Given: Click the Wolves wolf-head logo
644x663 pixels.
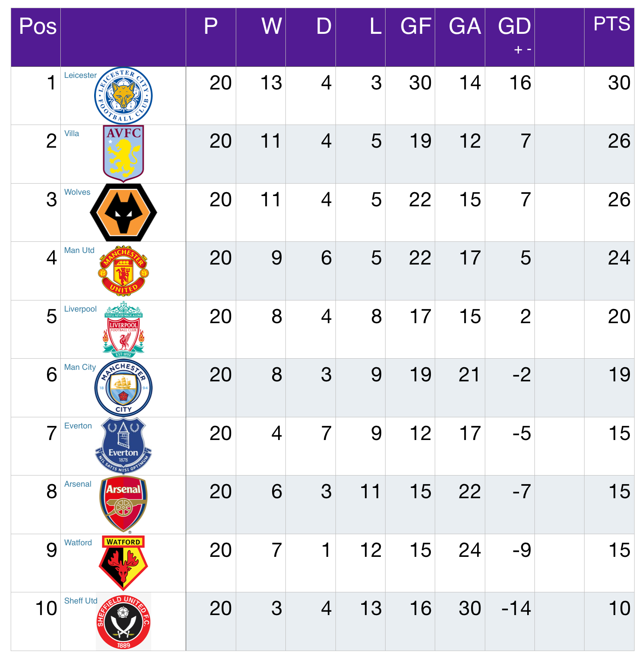Looking at the screenshot, I should click(x=123, y=212).
